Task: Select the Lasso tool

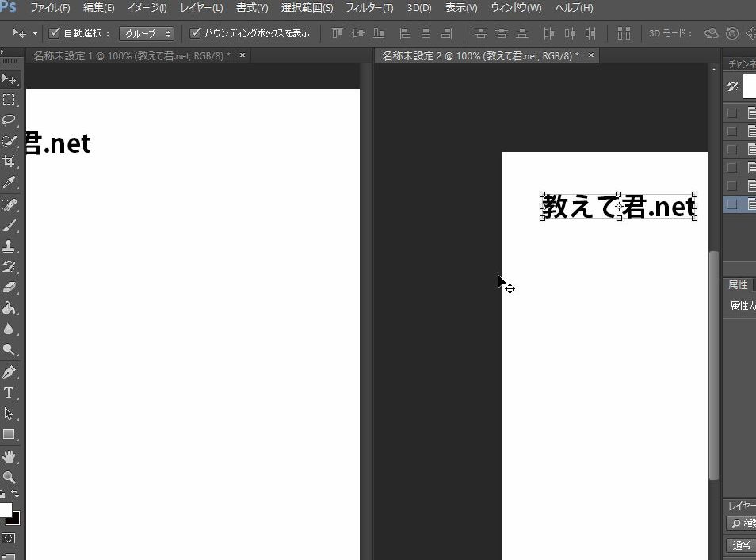Action: point(9,120)
